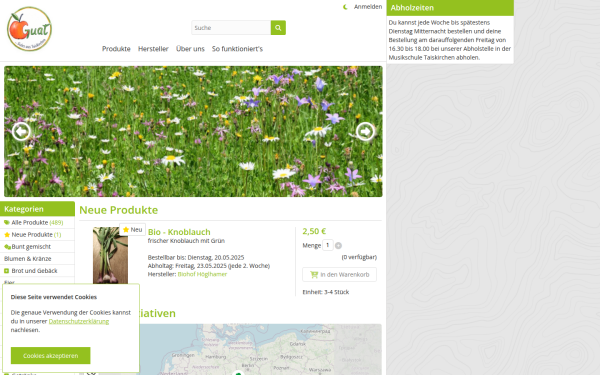Viewport: 600px width, 375px height.
Task: Click the Abholzeiten heading
Action: click(412, 8)
